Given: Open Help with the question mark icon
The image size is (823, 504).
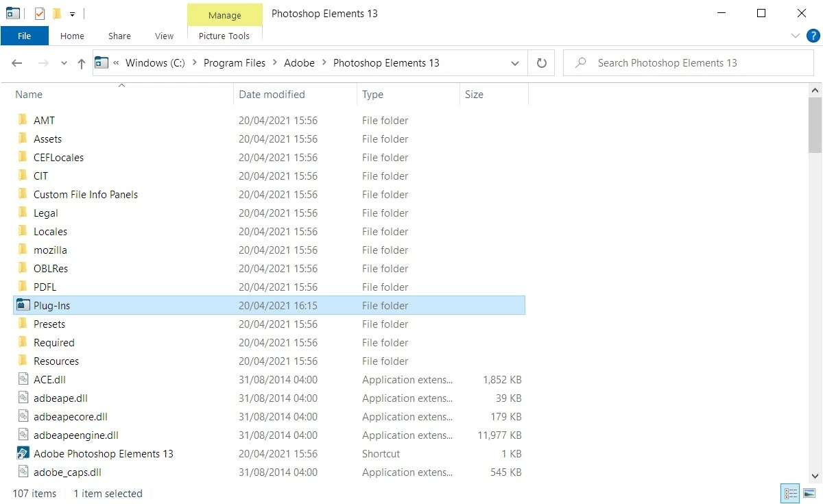Looking at the screenshot, I should click(813, 36).
